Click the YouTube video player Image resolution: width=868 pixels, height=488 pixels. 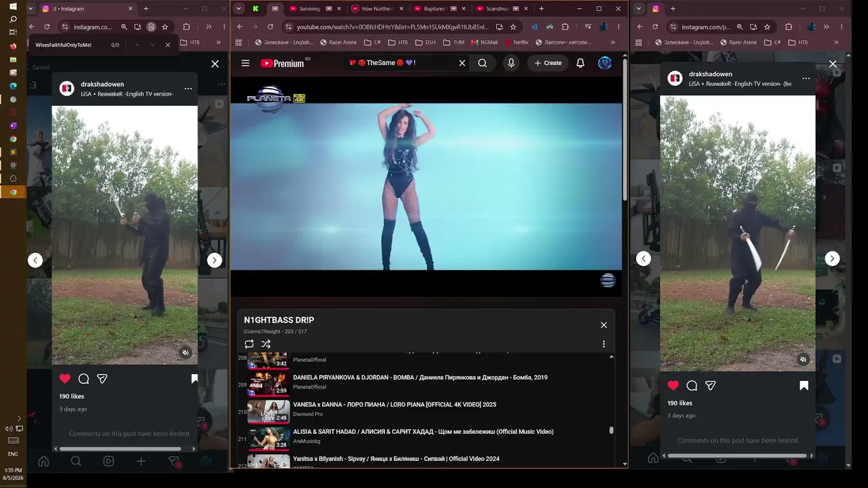click(x=426, y=186)
